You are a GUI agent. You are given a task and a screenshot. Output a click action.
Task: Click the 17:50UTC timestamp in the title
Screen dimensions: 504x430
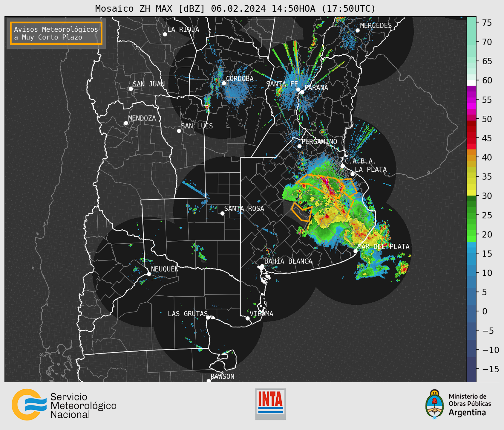[348, 9]
